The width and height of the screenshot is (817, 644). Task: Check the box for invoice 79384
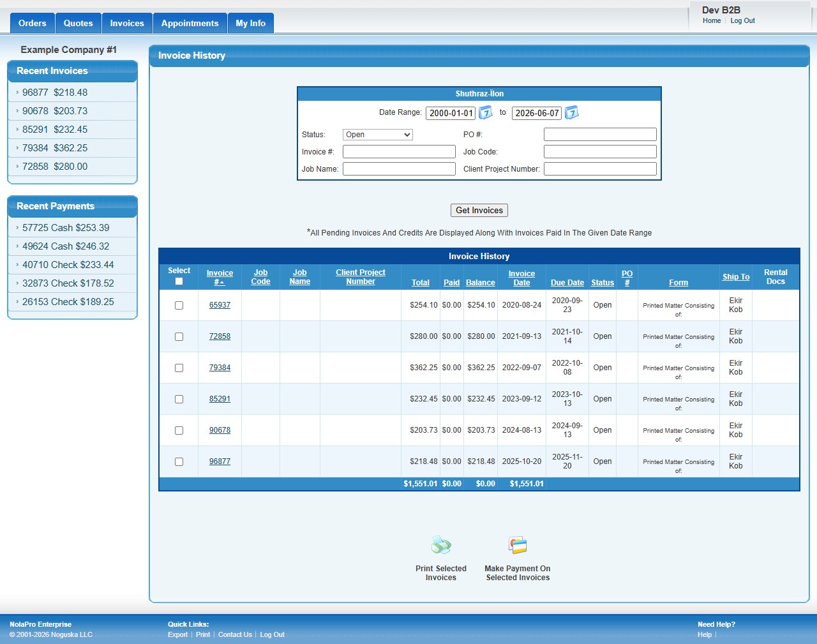(179, 368)
